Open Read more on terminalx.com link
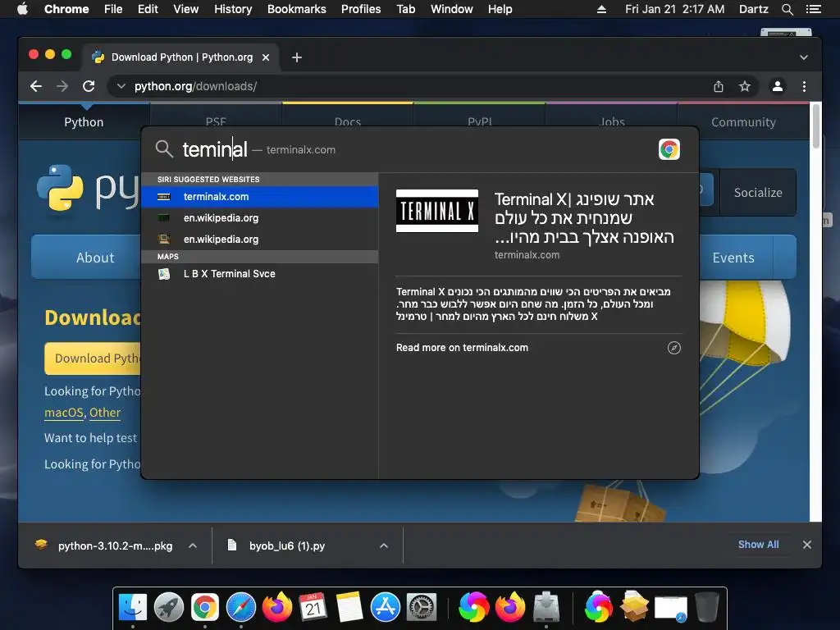Viewport: 840px width, 630px height. pyautogui.click(x=462, y=348)
